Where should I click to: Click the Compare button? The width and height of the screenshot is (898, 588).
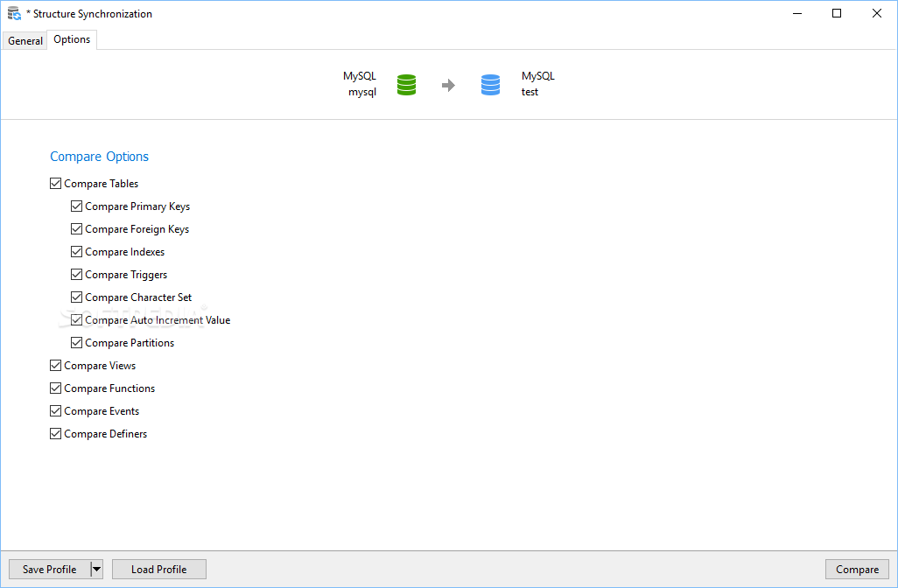click(857, 569)
